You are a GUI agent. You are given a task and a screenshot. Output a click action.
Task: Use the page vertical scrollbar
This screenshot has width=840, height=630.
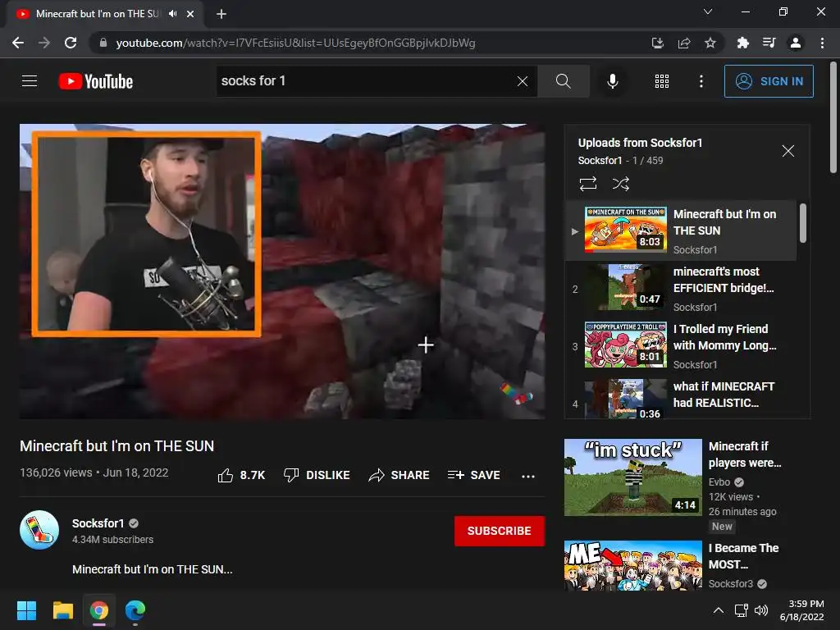pyautogui.click(x=833, y=117)
